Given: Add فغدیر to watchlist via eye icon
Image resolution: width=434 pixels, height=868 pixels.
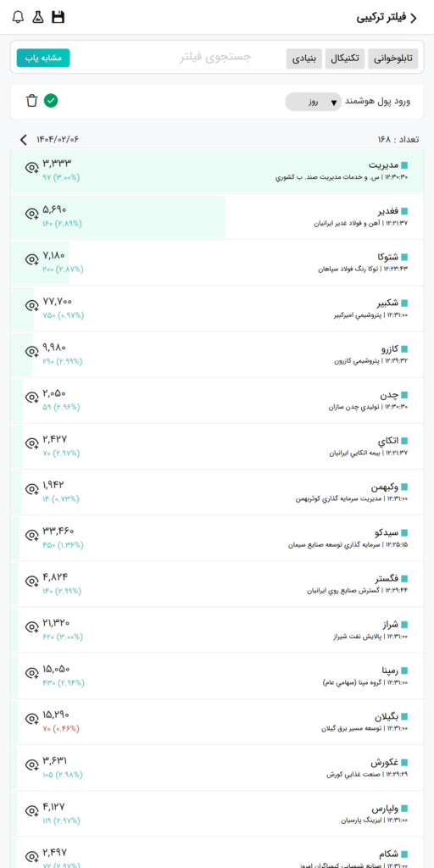Looking at the screenshot, I should [x=32, y=214].
